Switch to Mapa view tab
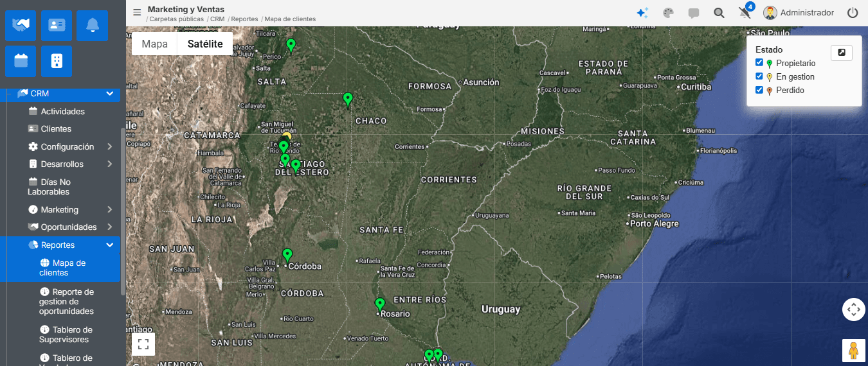 coord(154,44)
